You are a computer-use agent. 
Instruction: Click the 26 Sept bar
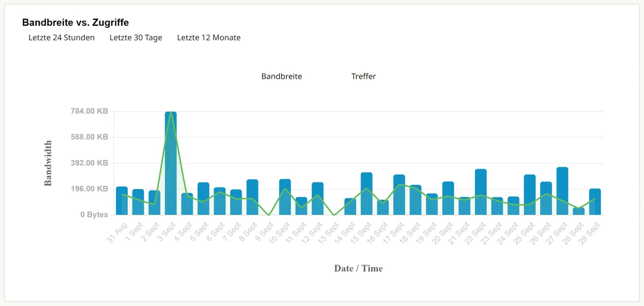(x=546, y=198)
